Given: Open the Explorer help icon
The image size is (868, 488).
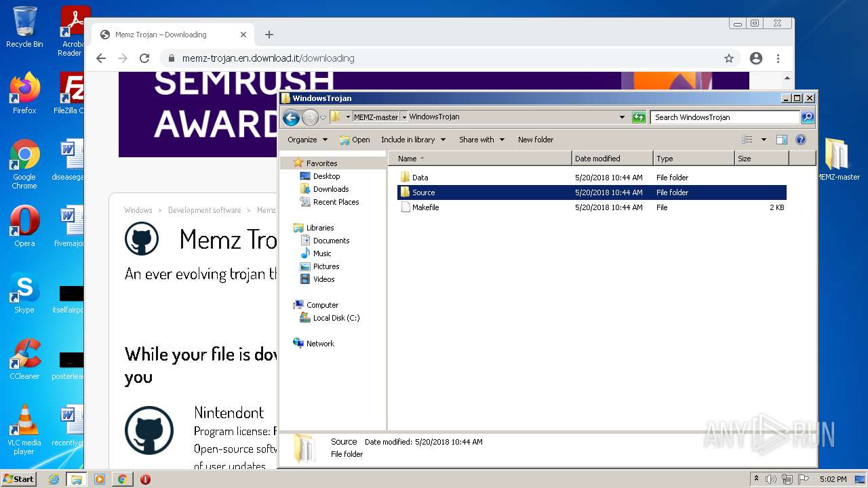Looking at the screenshot, I should coord(800,140).
